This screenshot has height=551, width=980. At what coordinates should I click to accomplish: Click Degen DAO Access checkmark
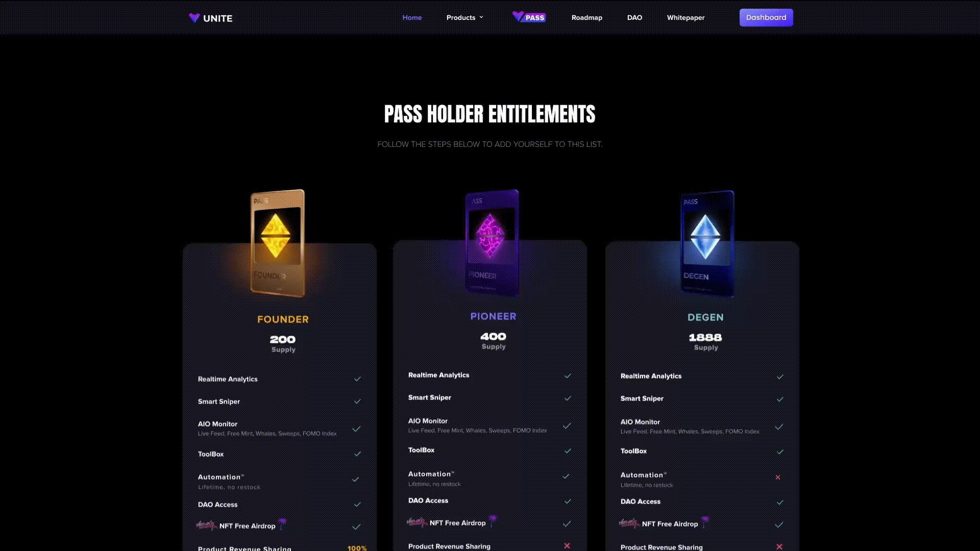pyautogui.click(x=780, y=503)
